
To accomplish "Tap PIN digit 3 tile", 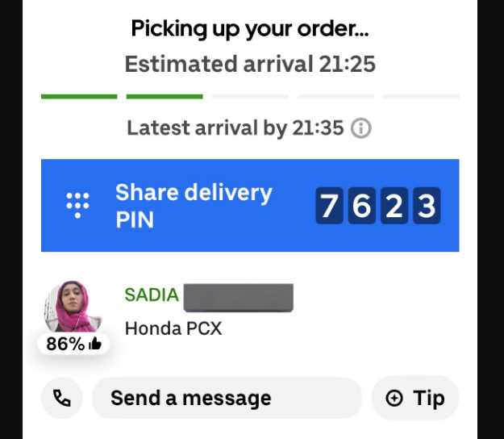I will coord(427,206).
